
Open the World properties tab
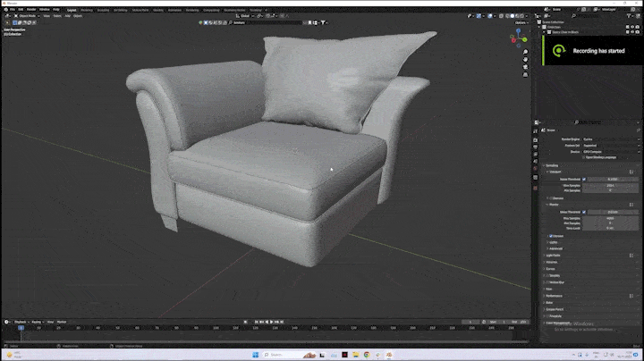pyautogui.click(x=536, y=167)
